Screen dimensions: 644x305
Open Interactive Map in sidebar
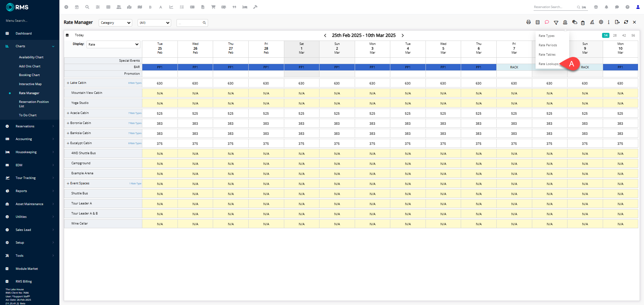coord(30,84)
